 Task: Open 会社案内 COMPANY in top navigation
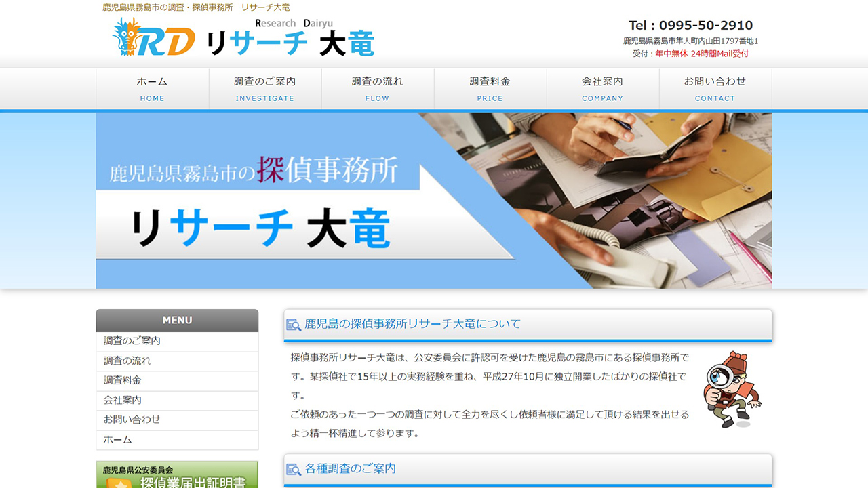click(603, 89)
